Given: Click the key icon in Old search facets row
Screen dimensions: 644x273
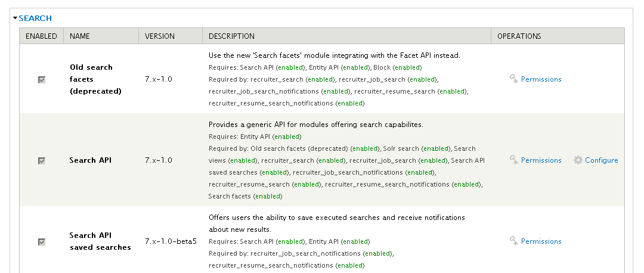Looking at the screenshot, I should point(513,79).
